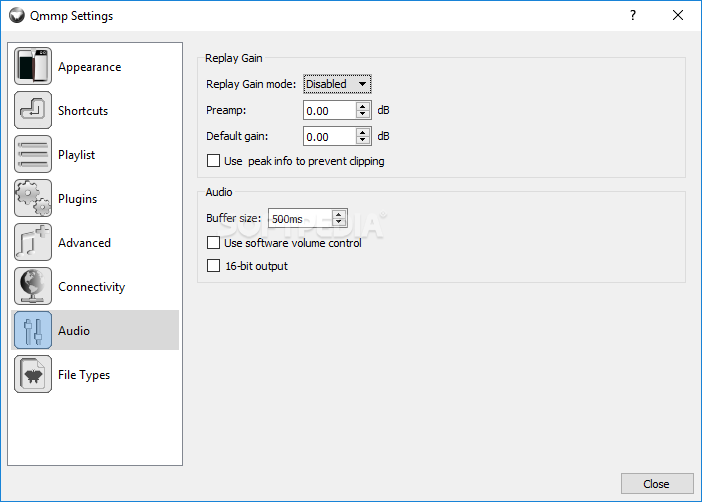Open the Playlist settings icon
Screen dimensions: 702x502
pyautogui.click(x=33, y=154)
